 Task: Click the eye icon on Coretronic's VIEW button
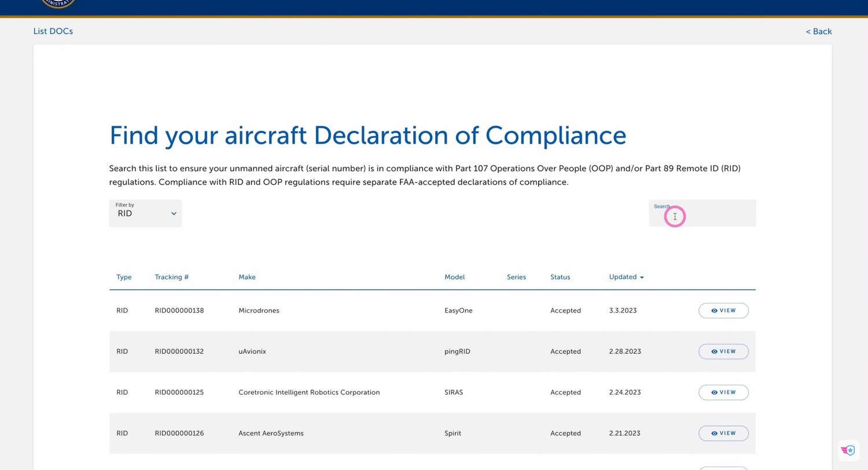[x=713, y=392]
